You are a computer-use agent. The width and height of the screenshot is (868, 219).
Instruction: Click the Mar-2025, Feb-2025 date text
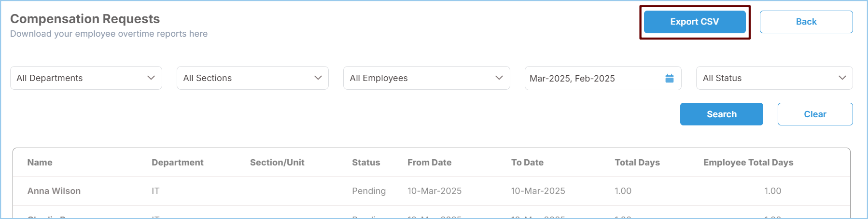coord(572,79)
